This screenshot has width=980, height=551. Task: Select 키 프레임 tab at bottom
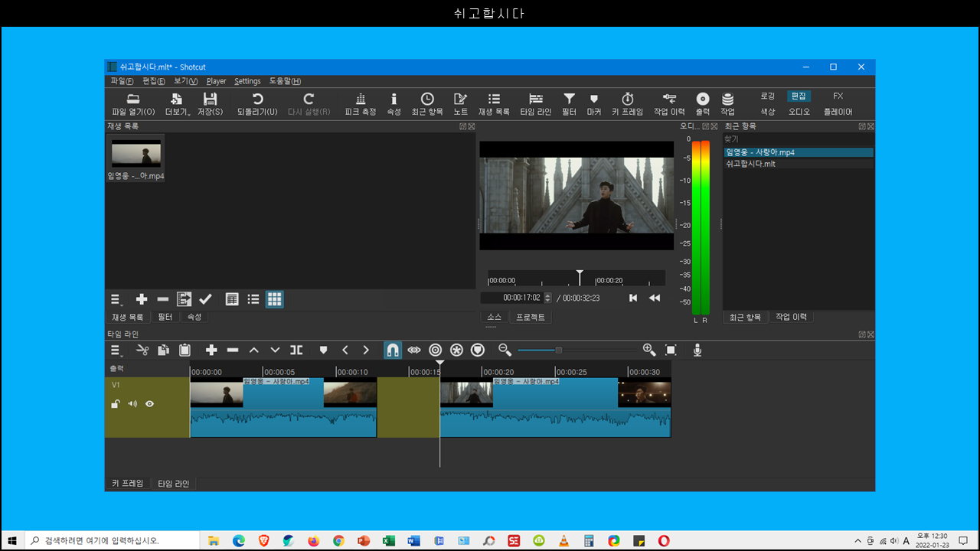(128, 484)
